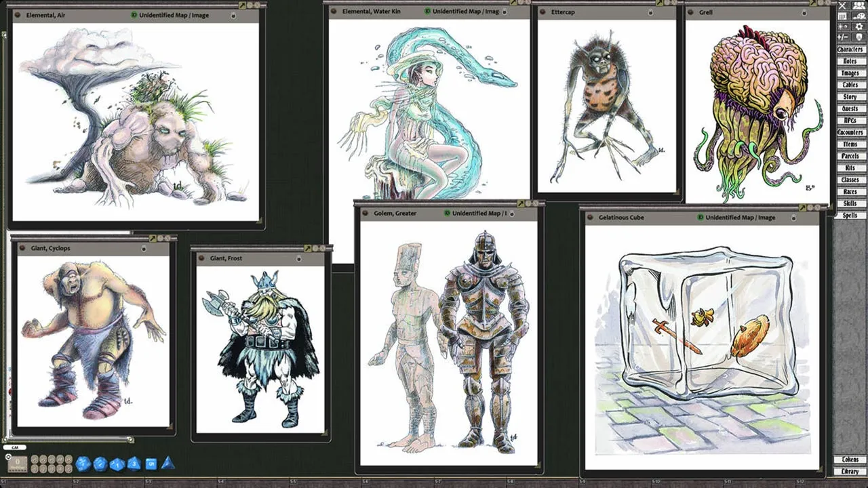868x488 pixels.
Task: Open the Party Sheet people icon
Action: tap(859, 6)
